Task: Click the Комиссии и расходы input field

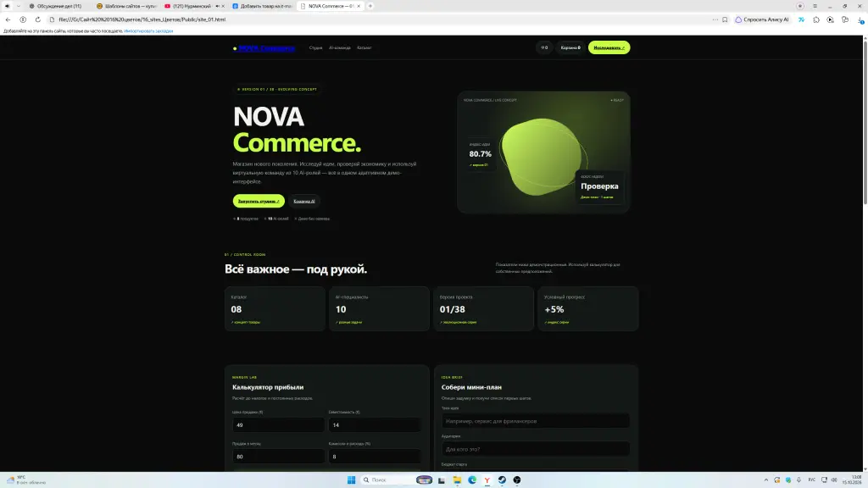Action: [x=374, y=457]
